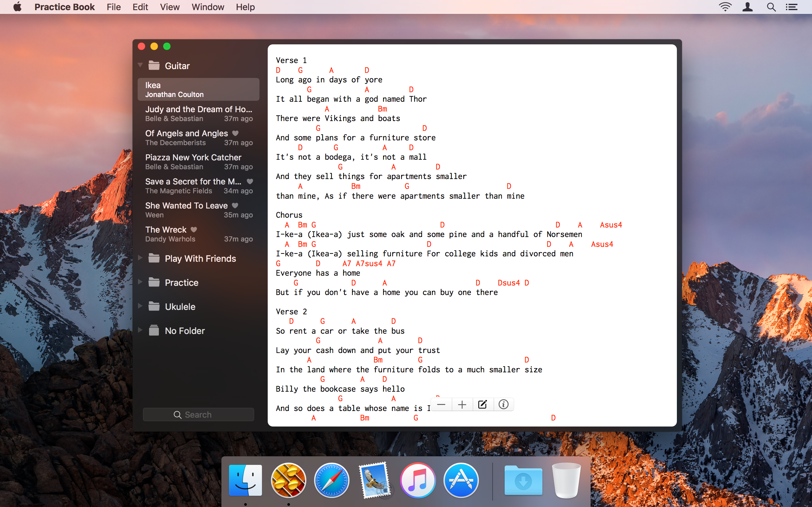Click the edit song pencil icon
This screenshot has height=507, width=812.
point(482,404)
